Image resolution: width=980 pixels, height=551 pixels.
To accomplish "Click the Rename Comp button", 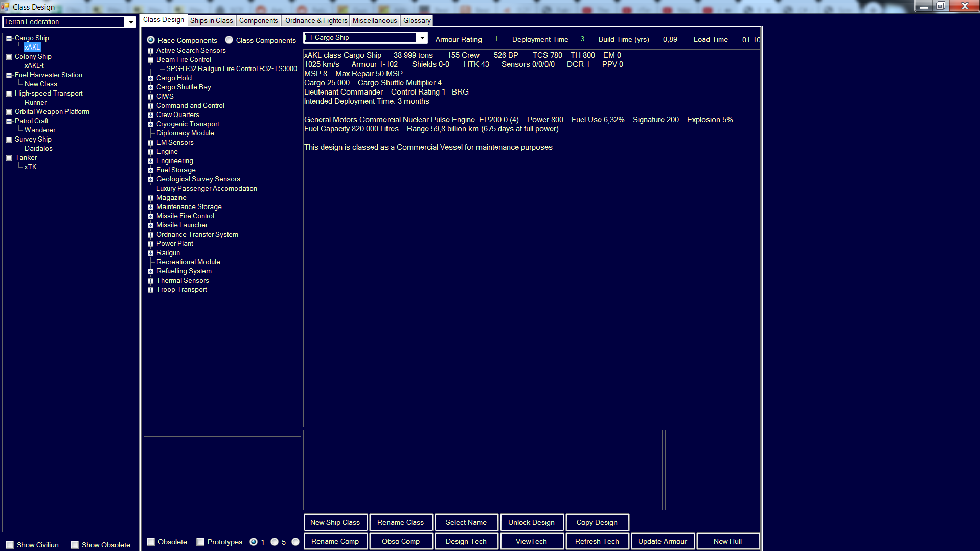I will (x=335, y=541).
